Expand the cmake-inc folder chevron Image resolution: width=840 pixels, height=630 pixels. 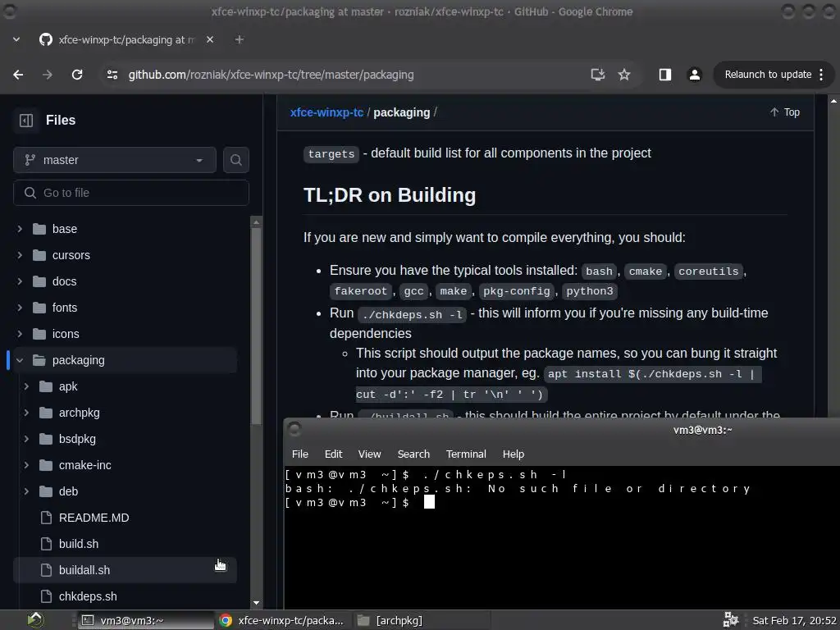[26, 465]
